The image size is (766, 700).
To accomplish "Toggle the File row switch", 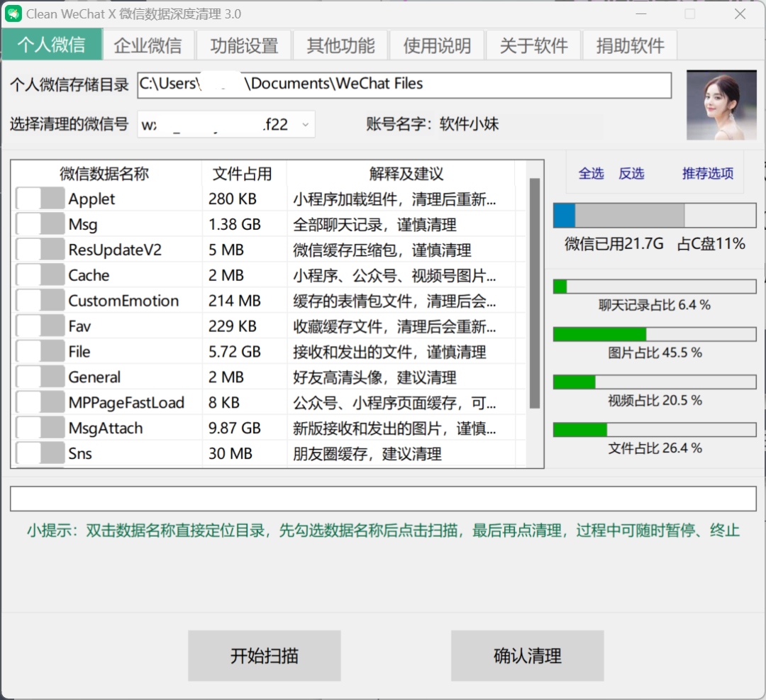I will tap(40, 351).
